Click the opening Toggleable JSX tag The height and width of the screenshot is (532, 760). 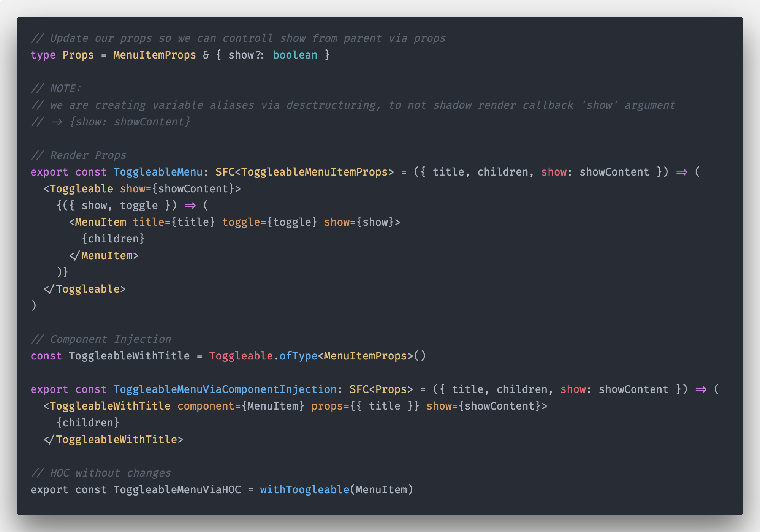coord(81,189)
